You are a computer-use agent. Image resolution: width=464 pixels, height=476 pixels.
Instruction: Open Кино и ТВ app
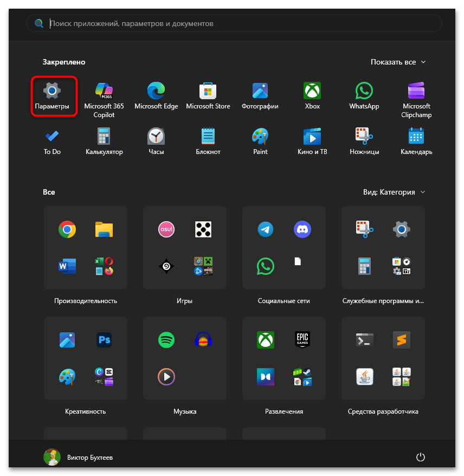click(x=312, y=141)
